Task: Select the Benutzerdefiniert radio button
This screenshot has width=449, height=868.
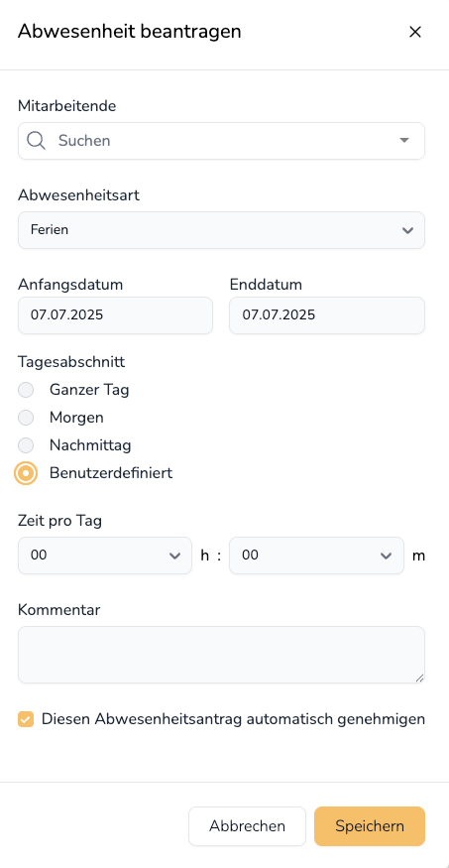Action: tap(26, 473)
